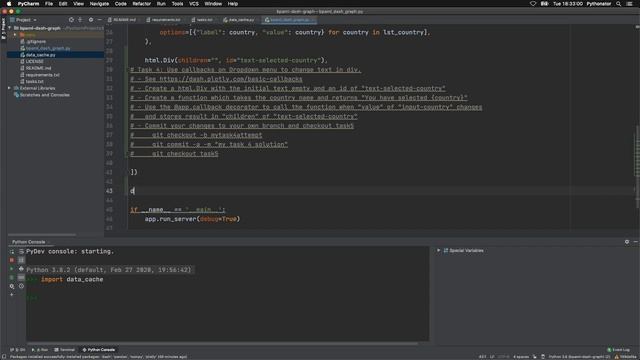Open the Git tool window button
This screenshot has width=640, height=360.
[x=18, y=350]
